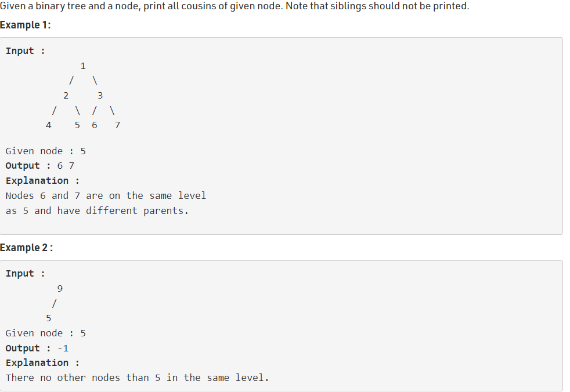Screen dimensions: 570x392
Task: Click leaf node 4 in first tree
Action: [x=48, y=125]
